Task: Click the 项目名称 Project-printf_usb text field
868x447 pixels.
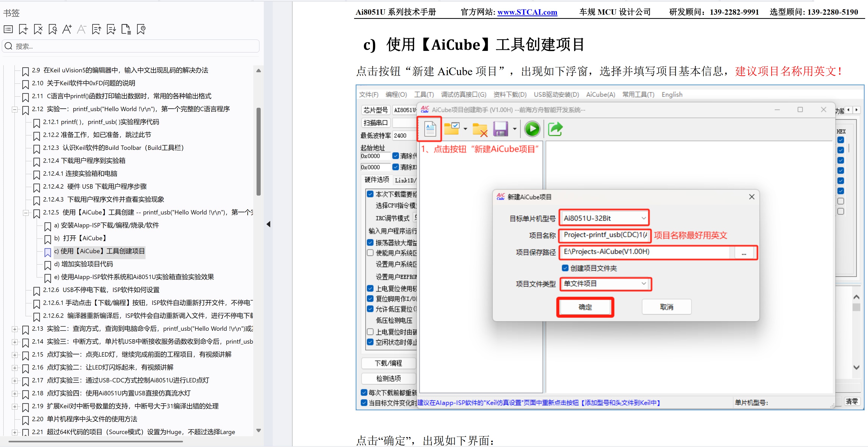Action: [604, 235]
